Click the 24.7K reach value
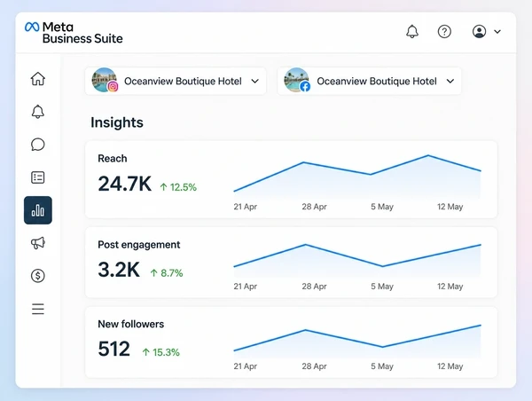This screenshot has height=401, width=532. tap(124, 184)
